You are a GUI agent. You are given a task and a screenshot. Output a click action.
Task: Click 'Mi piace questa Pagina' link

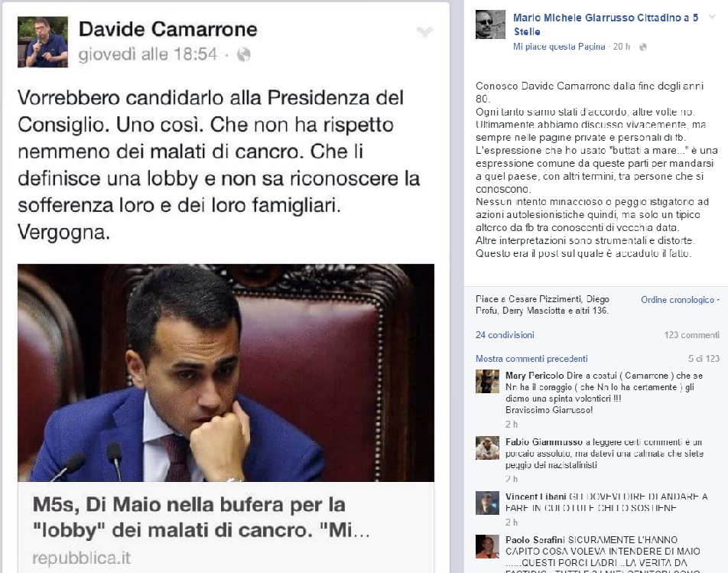coord(559,47)
